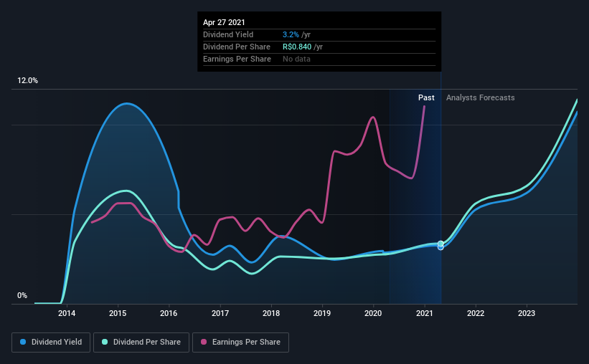Click the 12.0% y-axis label
This screenshot has width=589, height=364.
pyautogui.click(x=27, y=81)
